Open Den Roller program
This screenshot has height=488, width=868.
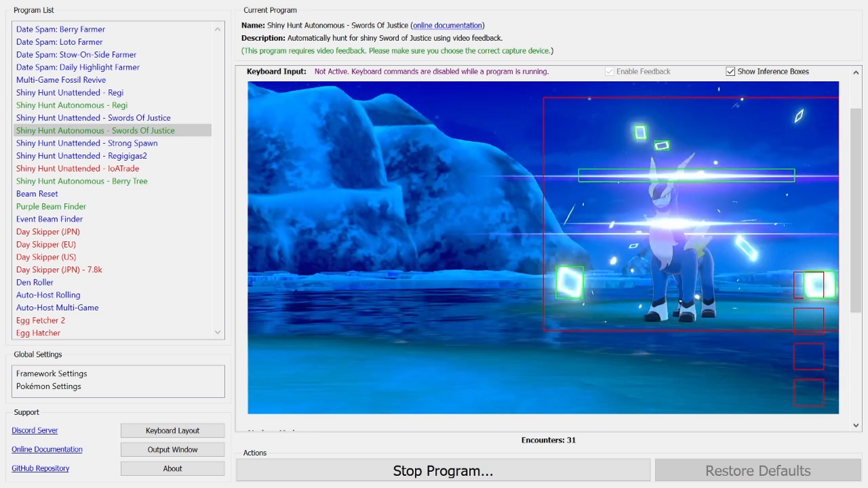35,282
